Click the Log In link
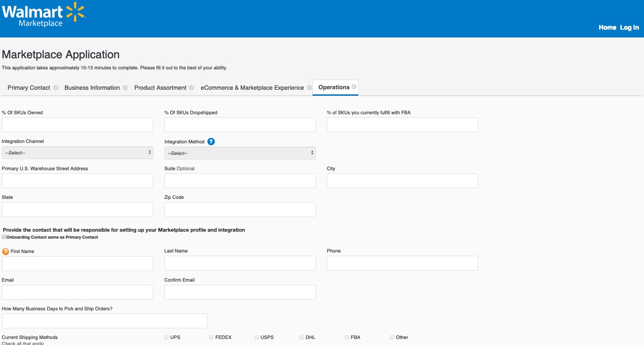644x345 pixels. pos(629,27)
